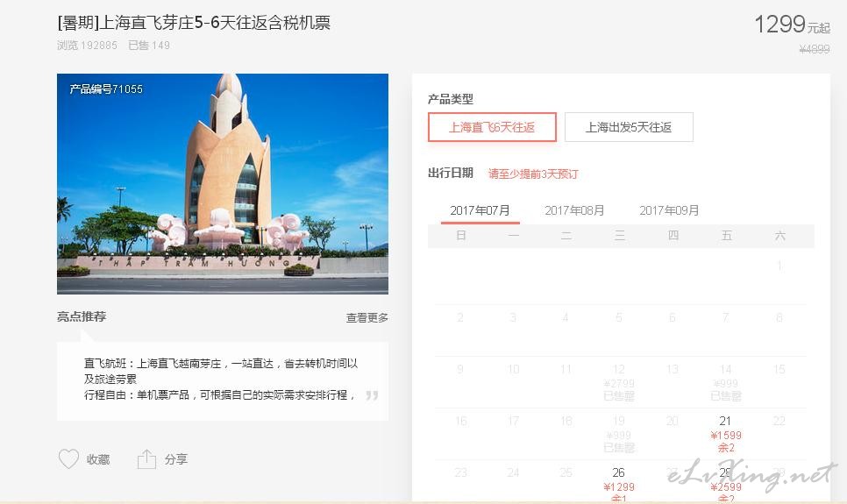This screenshot has height=504, width=847.
Task: Click the 分享 label
Action: click(176, 459)
